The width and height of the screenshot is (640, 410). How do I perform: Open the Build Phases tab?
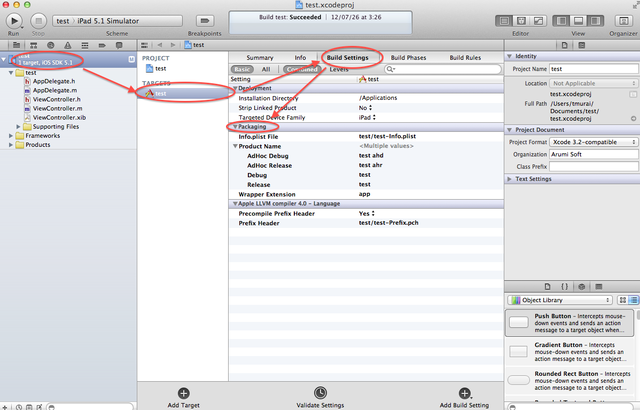[x=408, y=58]
